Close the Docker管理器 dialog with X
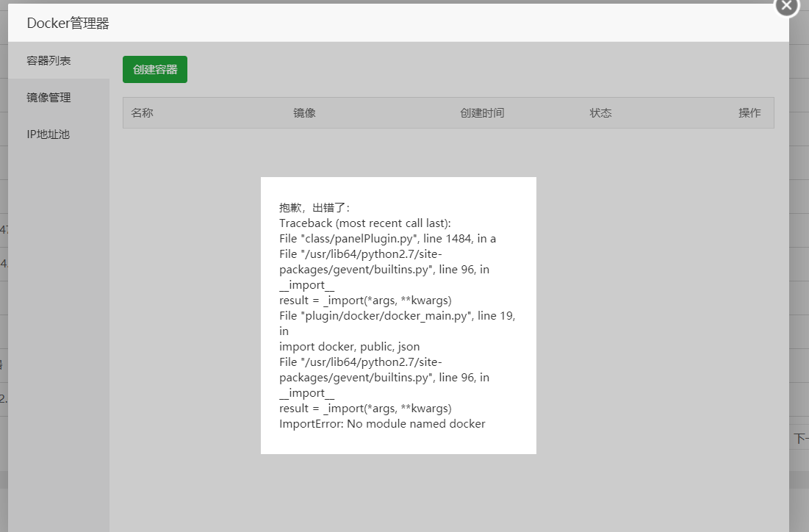The height and width of the screenshot is (532, 809). tap(786, 6)
